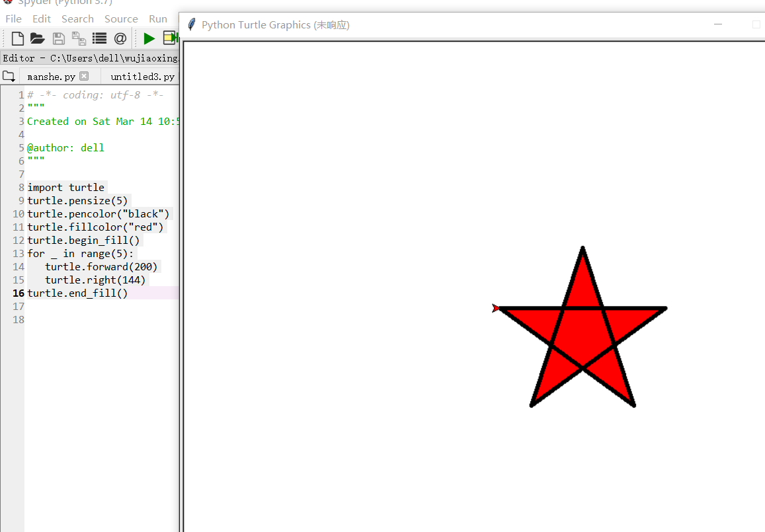Open a file using the folder icon

[38, 38]
